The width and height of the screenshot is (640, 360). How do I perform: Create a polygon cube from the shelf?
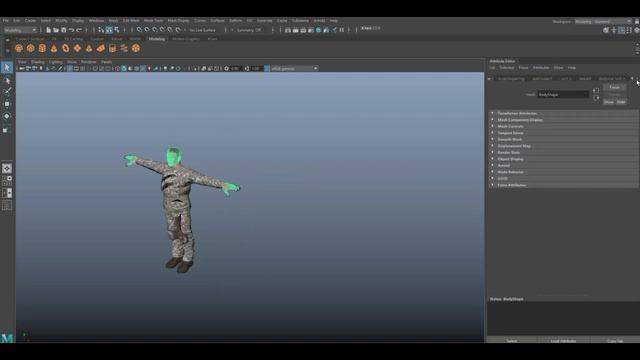pos(31,48)
